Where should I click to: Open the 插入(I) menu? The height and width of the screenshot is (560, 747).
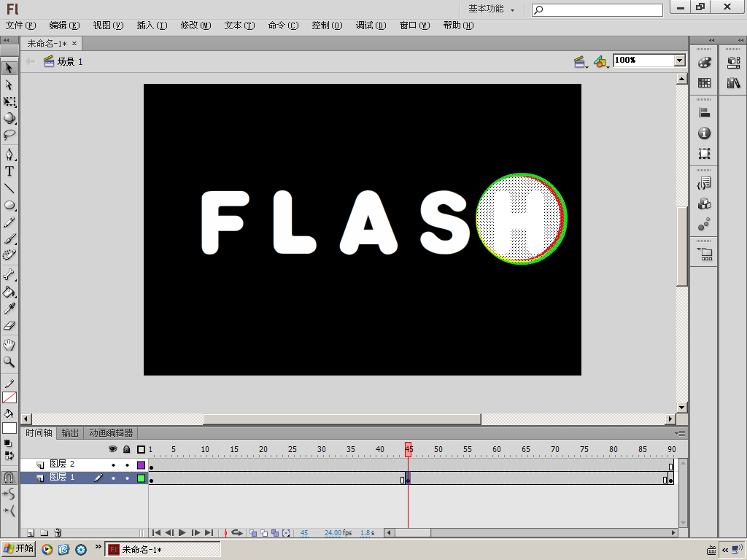point(152,26)
